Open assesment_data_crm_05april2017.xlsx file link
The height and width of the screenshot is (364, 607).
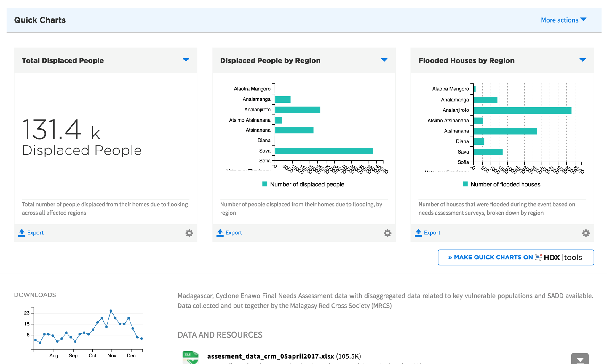[x=270, y=356]
